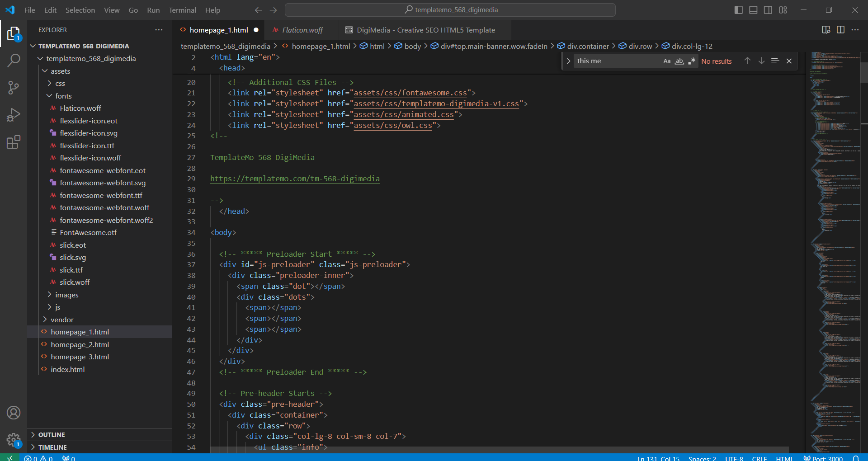
Task: Go to next match arrow
Action: [761, 61]
